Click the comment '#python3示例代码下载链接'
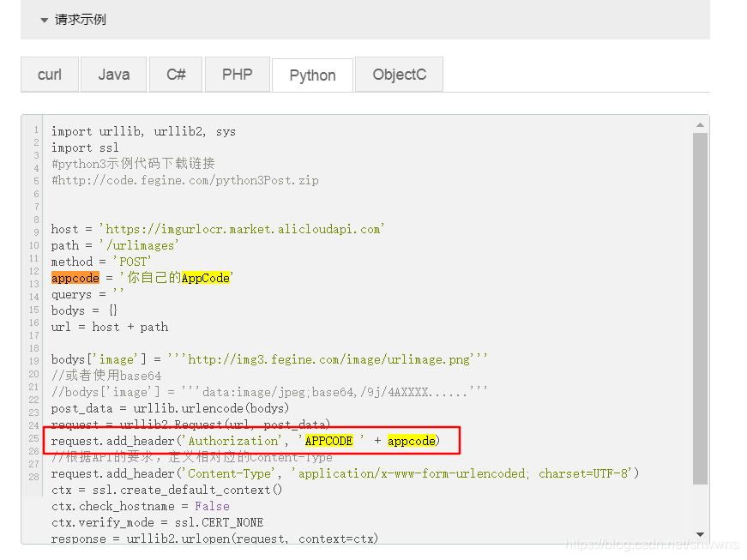This screenshot has width=747, height=560. pyautogui.click(x=133, y=164)
